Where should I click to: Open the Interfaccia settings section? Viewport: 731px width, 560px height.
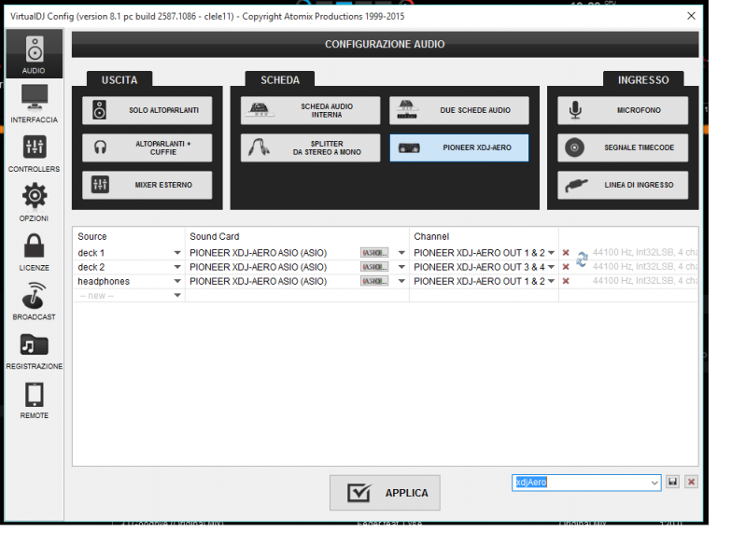[x=34, y=104]
